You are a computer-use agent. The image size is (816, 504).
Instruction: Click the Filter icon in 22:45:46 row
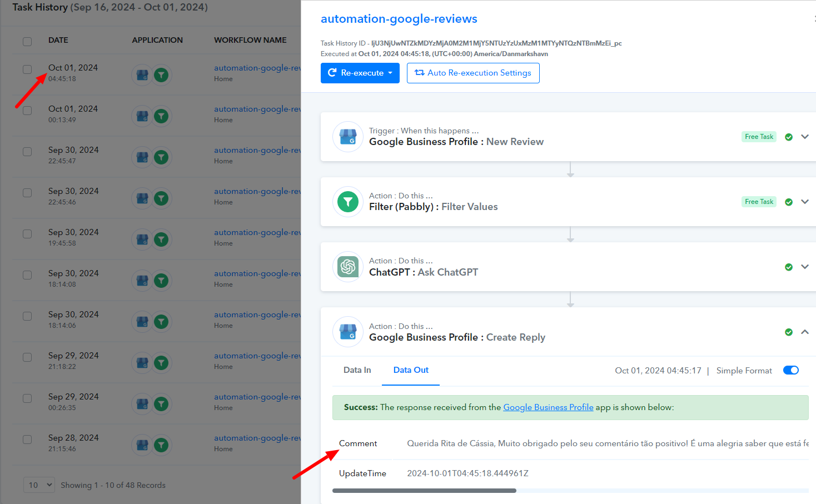(x=161, y=198)
